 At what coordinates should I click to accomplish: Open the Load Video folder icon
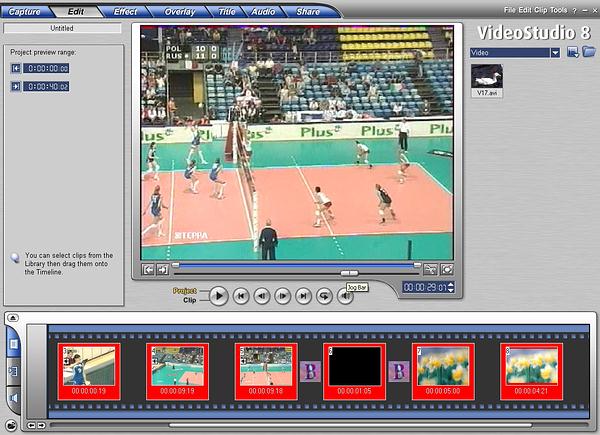tap(590, 52)
